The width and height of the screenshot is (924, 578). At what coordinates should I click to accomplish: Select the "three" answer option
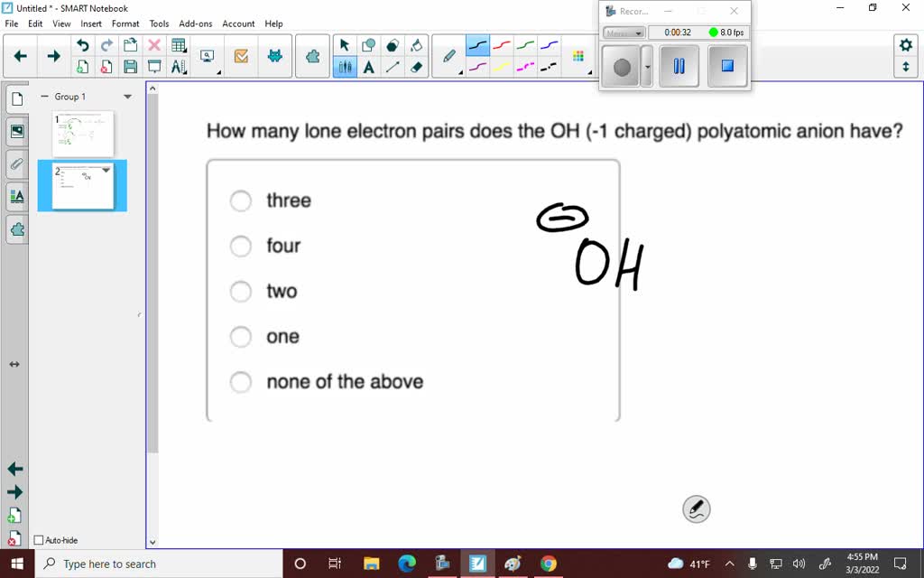click(x=240, y=200)
